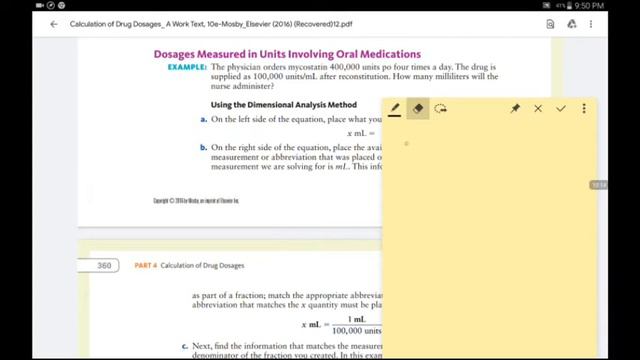Tap the page indicator scroll handle
This screenshot has width=640, height=360.
tap(598, 185)
